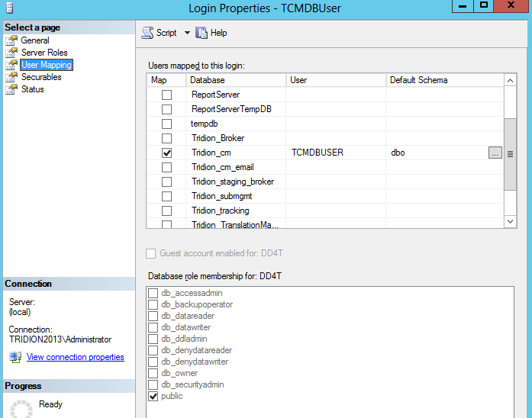Viewport: 532px width, 418px height.
Task: Click the connection properties icon
Action: 15,357
